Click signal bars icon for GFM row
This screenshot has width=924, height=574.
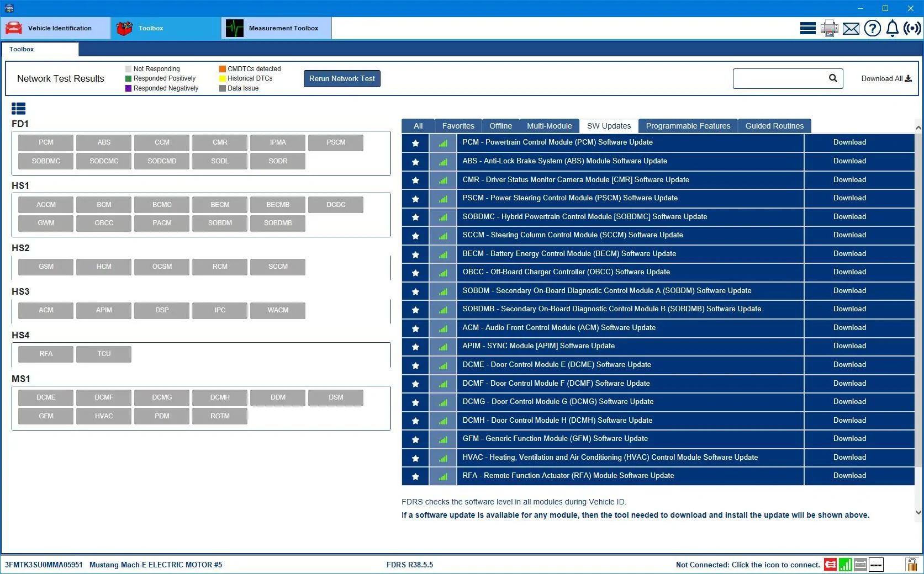[443, 439]
